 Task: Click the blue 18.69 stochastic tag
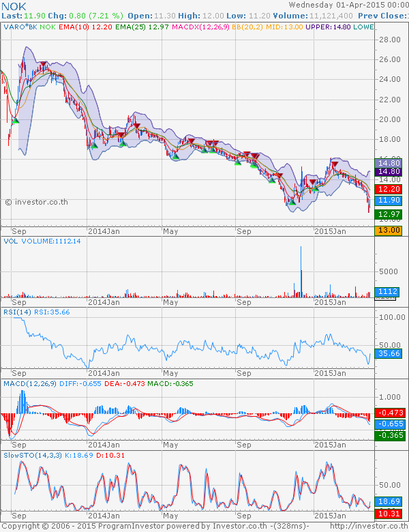[389, 501]
